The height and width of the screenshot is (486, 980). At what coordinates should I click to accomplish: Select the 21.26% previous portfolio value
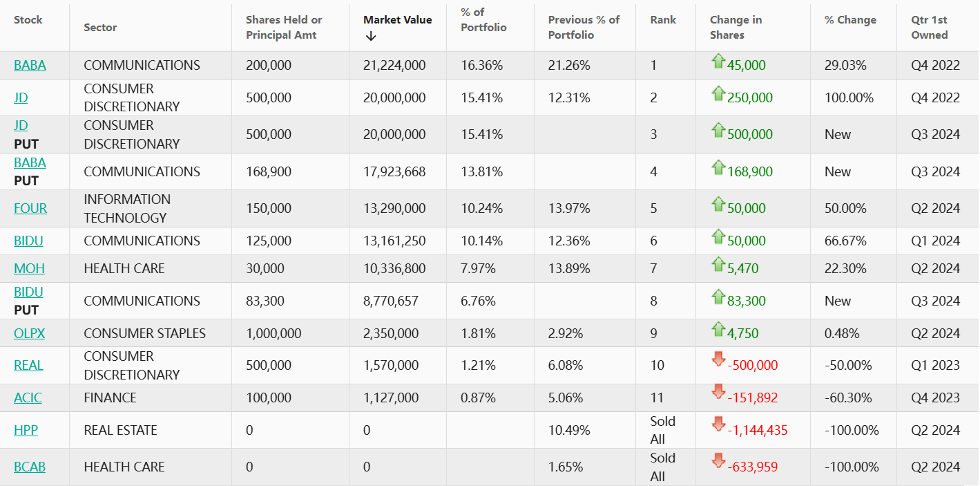(x=569, y=66)
